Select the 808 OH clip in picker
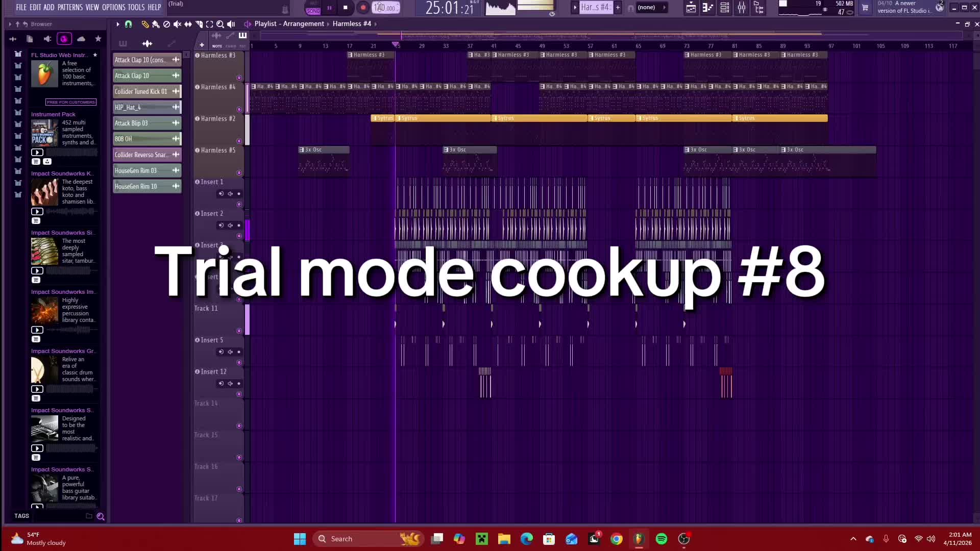 click(x=147, y=139)
